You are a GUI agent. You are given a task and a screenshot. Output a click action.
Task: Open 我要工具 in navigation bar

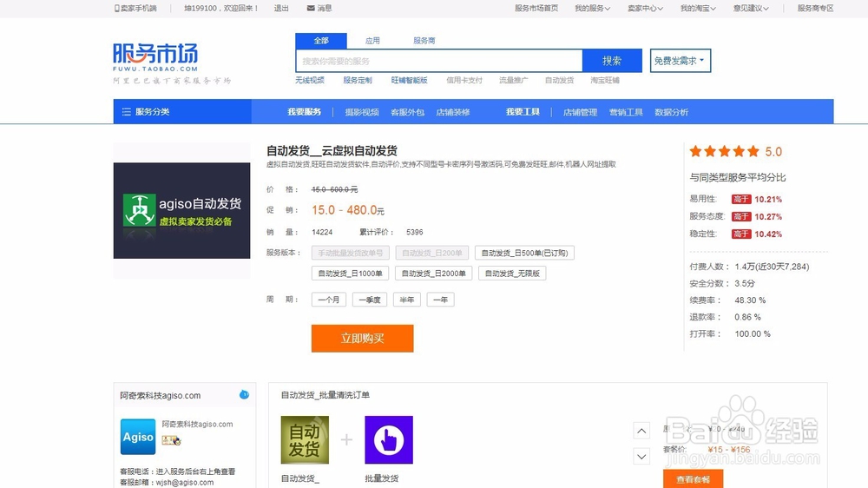tap(523, 112)
